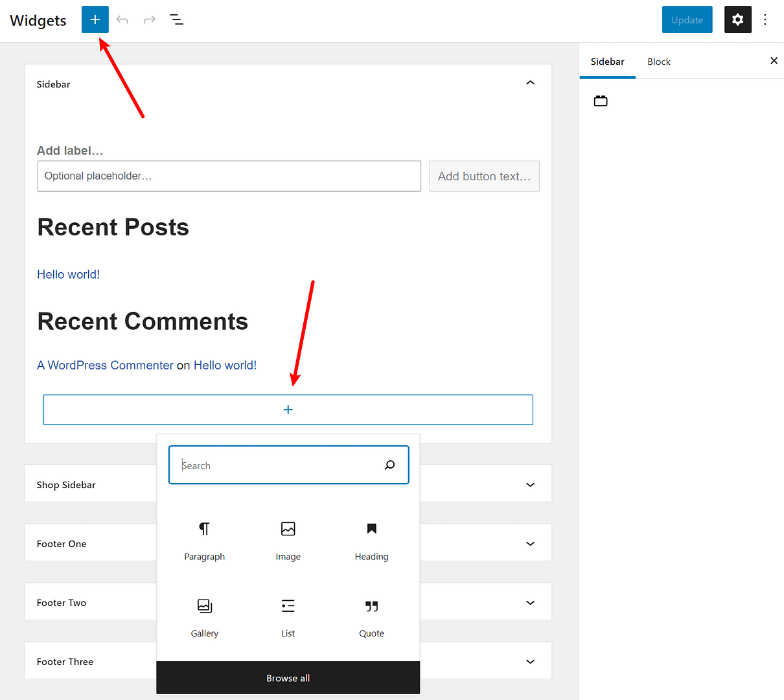The image size is (784, 700).
Task: Select the Sidebar tab
Action: 607,61
